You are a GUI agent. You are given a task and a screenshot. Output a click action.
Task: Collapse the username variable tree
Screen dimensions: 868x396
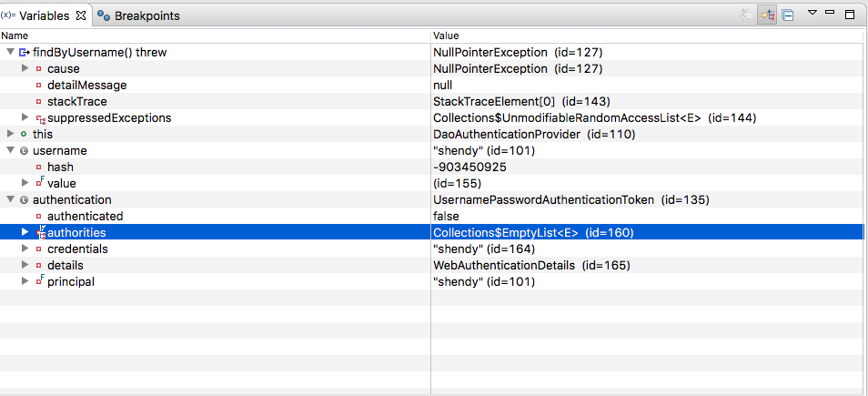pos(10,150)
